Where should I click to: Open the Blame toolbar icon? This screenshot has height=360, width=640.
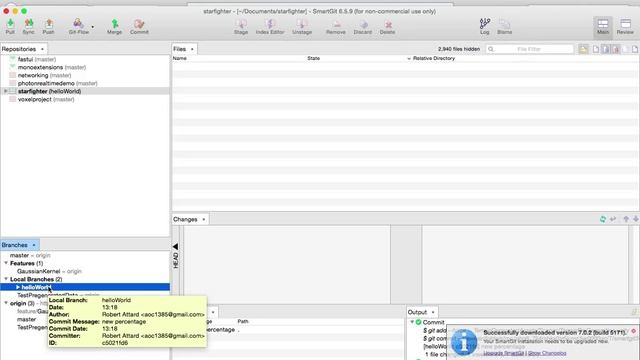coord(504,26)
